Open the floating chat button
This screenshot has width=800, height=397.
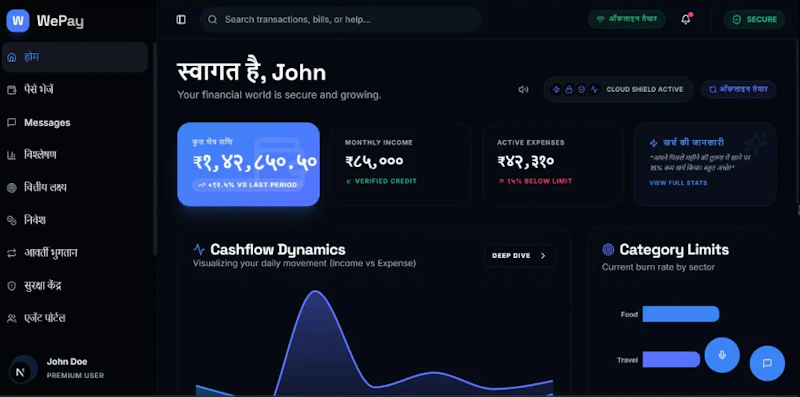pos(767,363)
